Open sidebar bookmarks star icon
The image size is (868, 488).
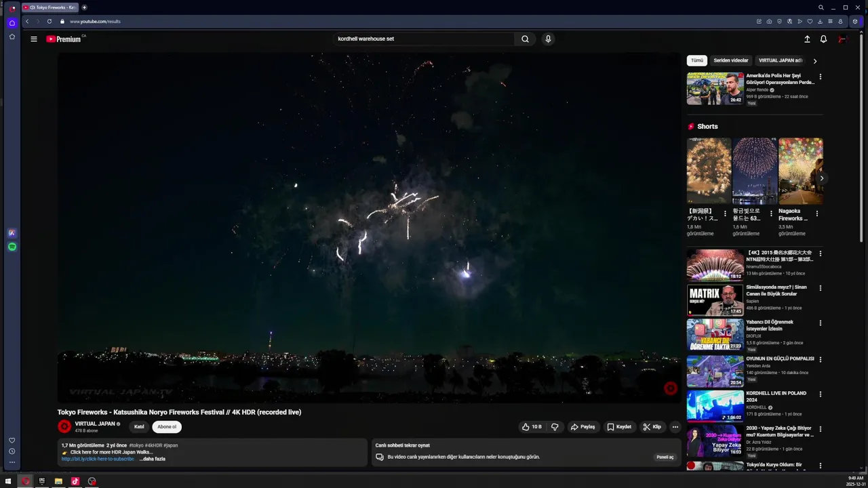[12, 37]
